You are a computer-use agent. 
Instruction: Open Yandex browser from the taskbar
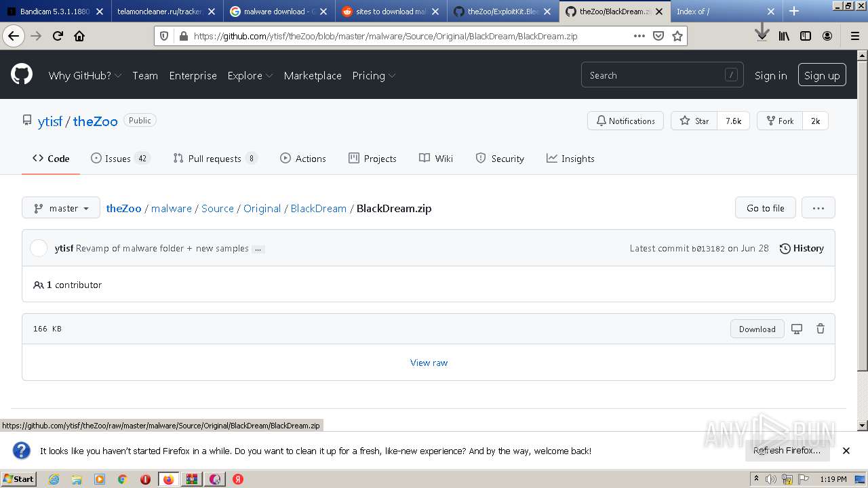pos(238,479)
